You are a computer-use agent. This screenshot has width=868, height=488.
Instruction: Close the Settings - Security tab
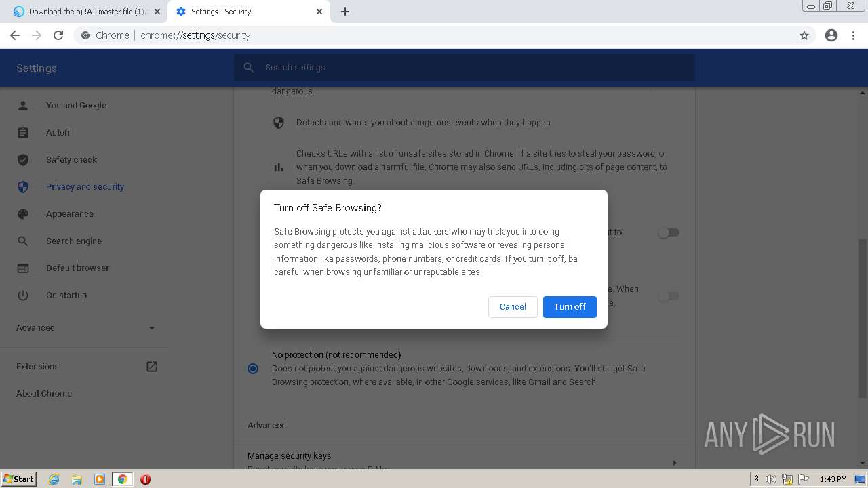[x=319, y=12]
